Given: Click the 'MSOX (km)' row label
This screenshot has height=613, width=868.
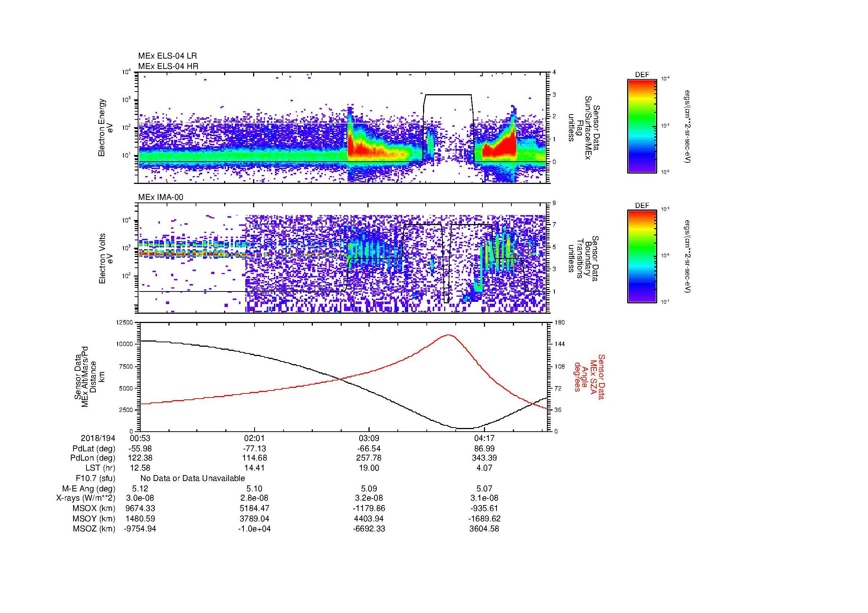Looking at the screenshot, I should click(94, 508).
